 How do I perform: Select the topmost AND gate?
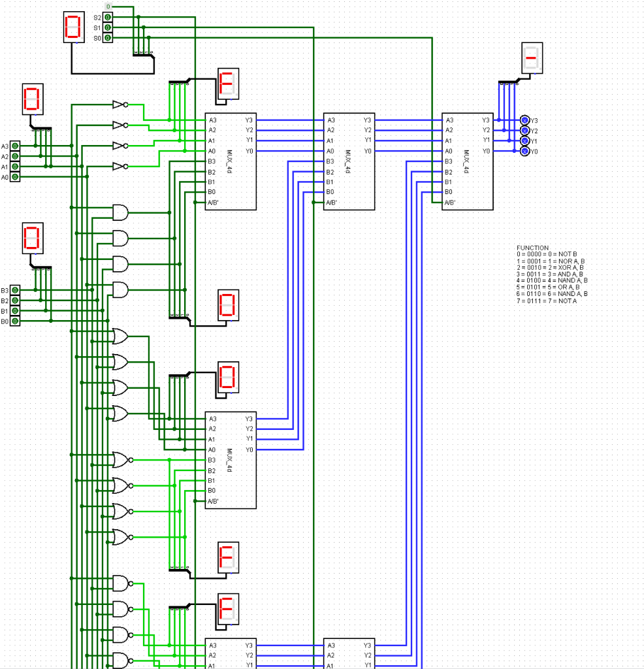tap(120, 212)
